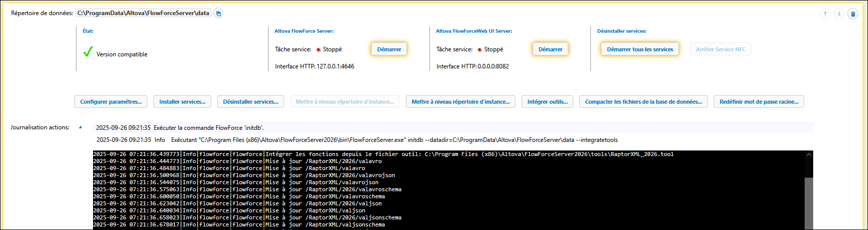
Task: Click Installer services button
Action: point(182,102)
